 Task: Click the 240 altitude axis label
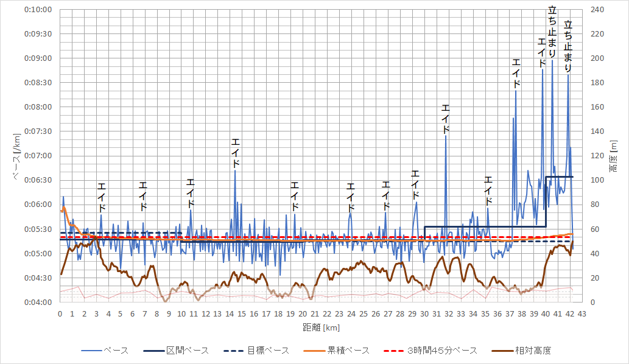tap(597, 10)
